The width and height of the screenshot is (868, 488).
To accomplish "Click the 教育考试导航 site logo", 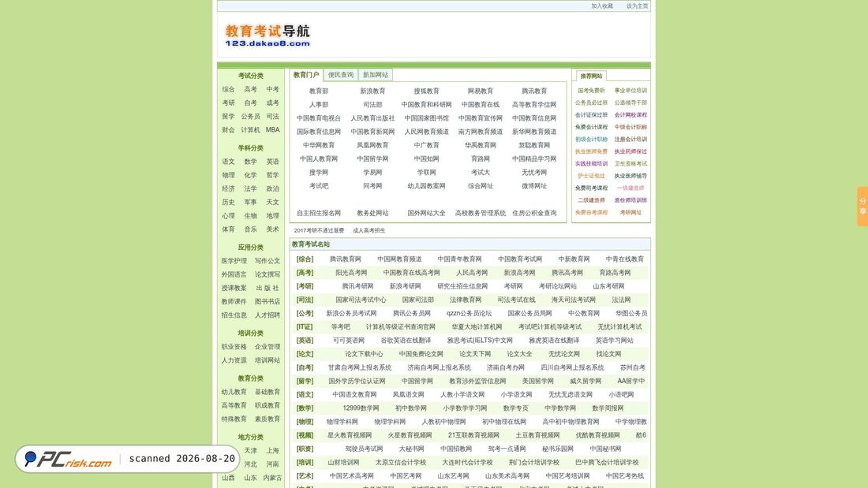I will 268,35.
